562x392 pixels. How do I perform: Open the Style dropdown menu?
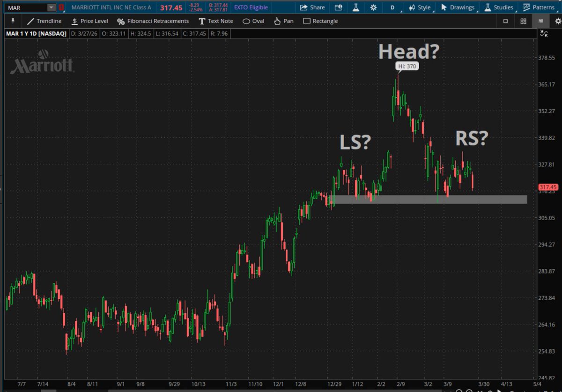tap(420, 7)
